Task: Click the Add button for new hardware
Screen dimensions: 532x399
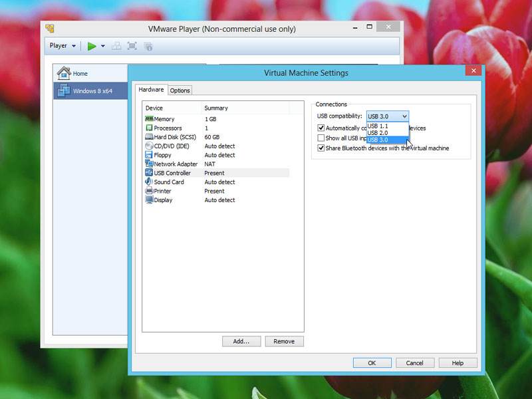Action: click(x=241, y=341)
